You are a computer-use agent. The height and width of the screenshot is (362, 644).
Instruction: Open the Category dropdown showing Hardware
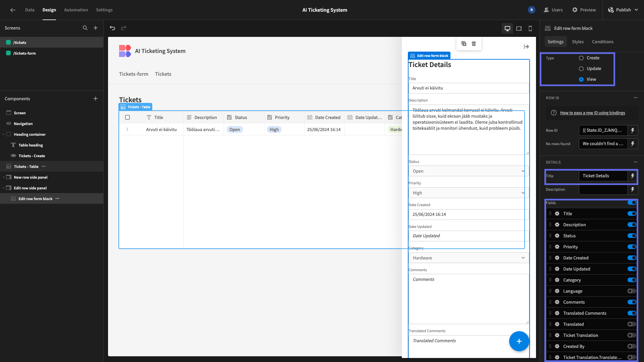point(469,258)
